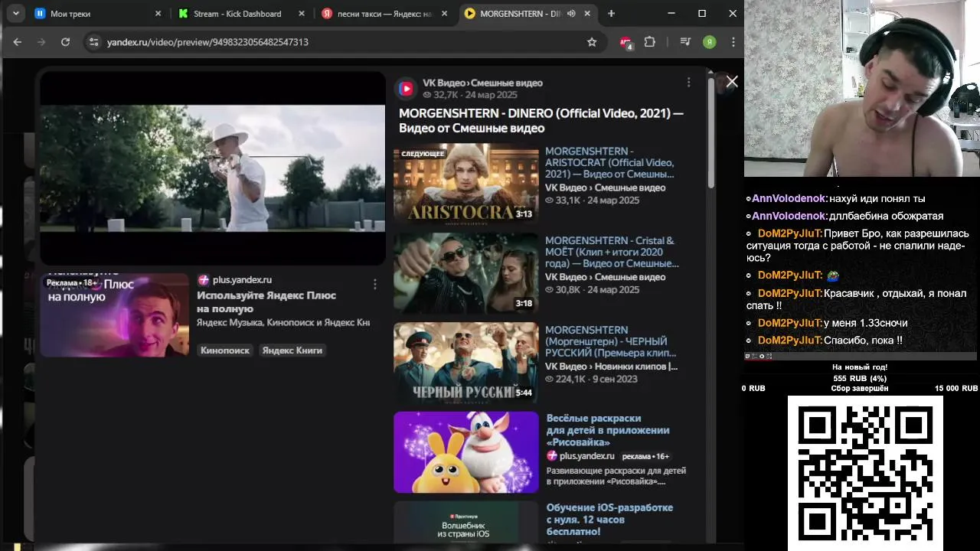Close the Мои треки tab
980x551 pixels.
click(158, 14)
